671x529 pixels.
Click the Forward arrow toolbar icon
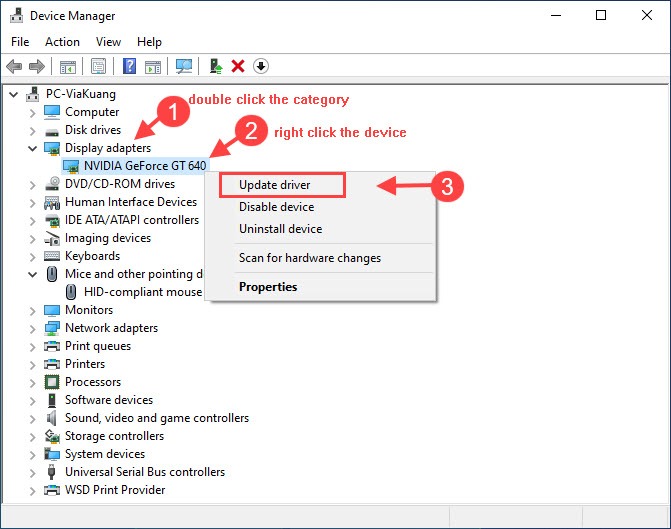(x=36, y=67)
